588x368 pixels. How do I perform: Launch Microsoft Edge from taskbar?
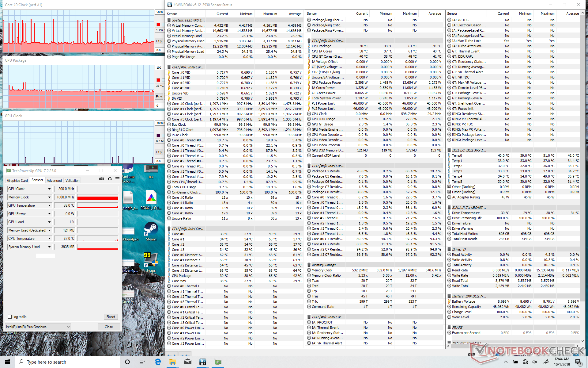click(158, 362)
